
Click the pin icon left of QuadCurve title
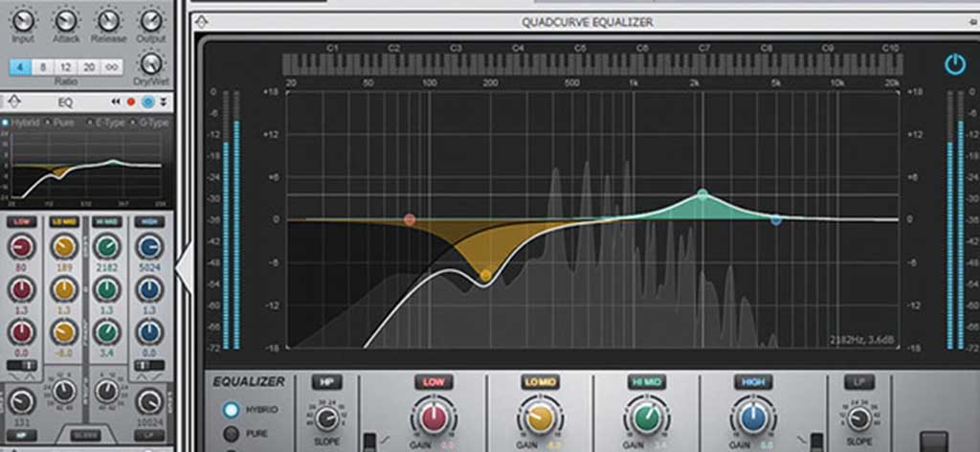(199, 21)
